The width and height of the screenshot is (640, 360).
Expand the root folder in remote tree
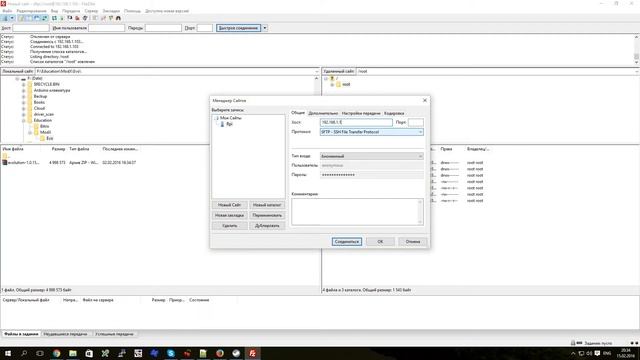(332, 84)
